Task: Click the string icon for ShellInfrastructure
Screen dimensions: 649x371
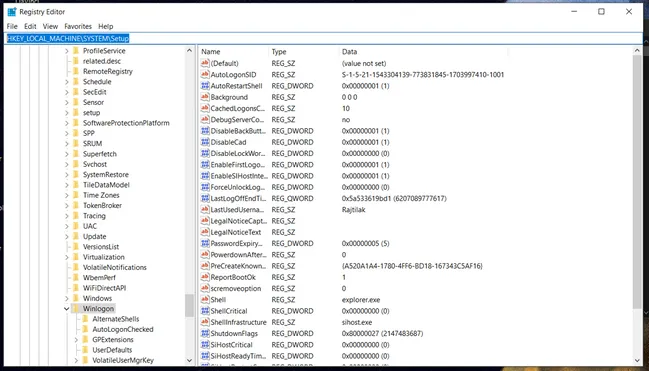Action: tap(205, 322)
